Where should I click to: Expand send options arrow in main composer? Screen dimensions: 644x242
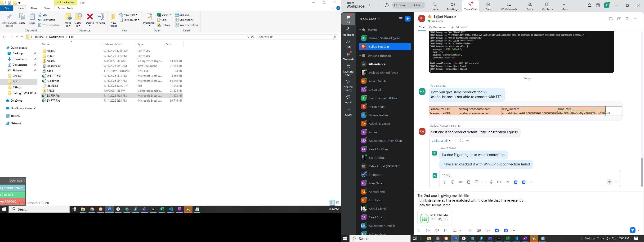click(x=638, y=230)
